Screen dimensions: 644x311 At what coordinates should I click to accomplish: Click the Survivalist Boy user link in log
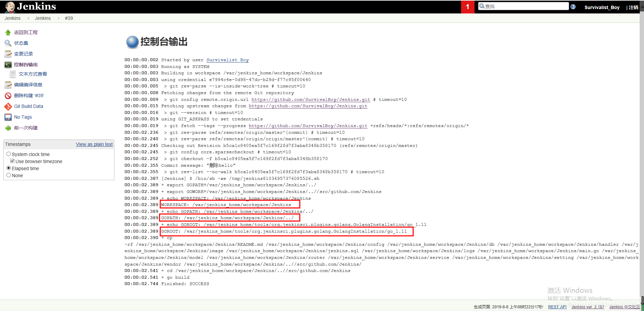227,60
